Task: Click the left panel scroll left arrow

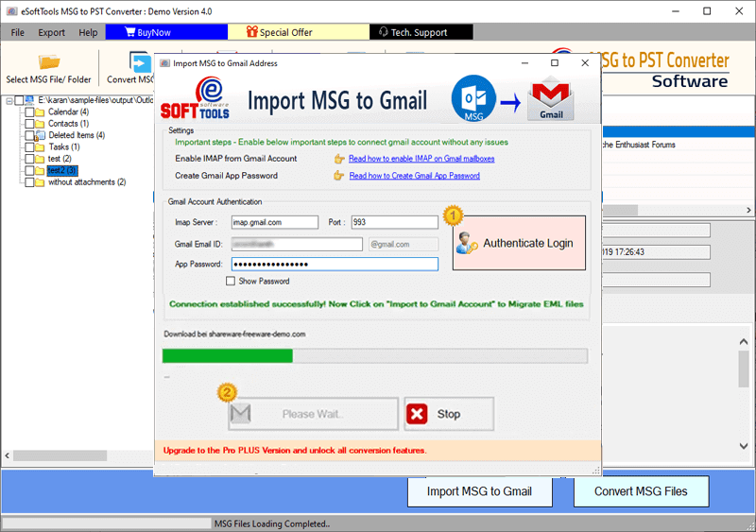Action: click(x=8, y=455)
